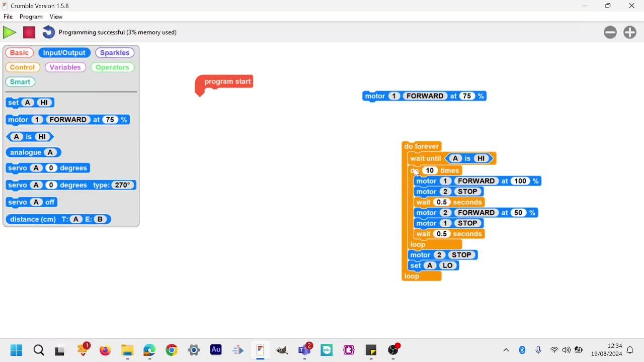The height and width of the screenshot is (362, 644).
Task: Show hidden icons chevron in the system tray
Action: pyautogui.click(x=506, y=350)
